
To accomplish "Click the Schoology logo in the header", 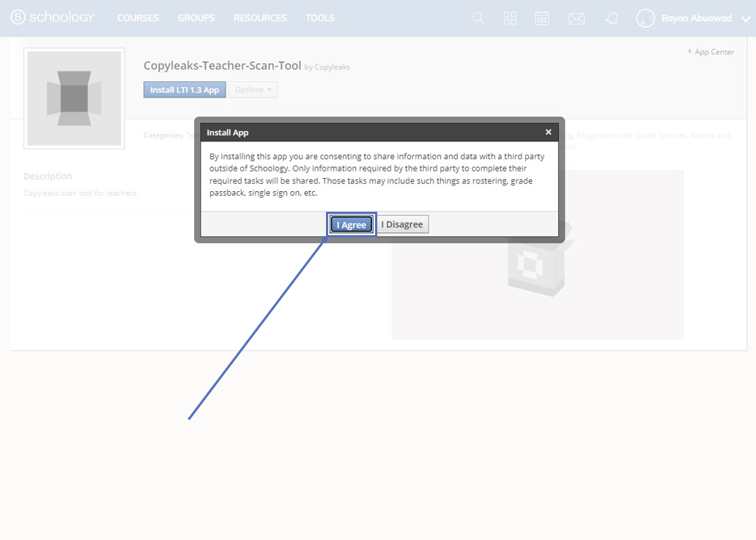I will point(53,18).
